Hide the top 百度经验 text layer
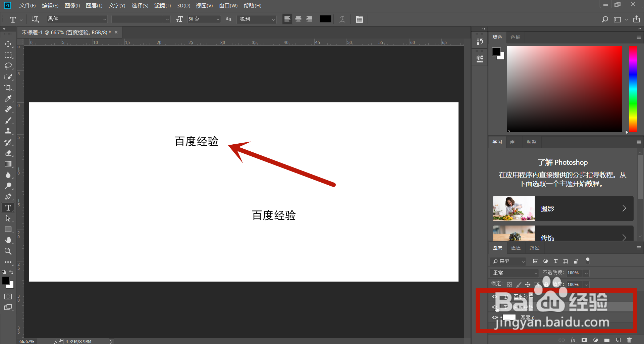644x344 pixels. (495, 297)
